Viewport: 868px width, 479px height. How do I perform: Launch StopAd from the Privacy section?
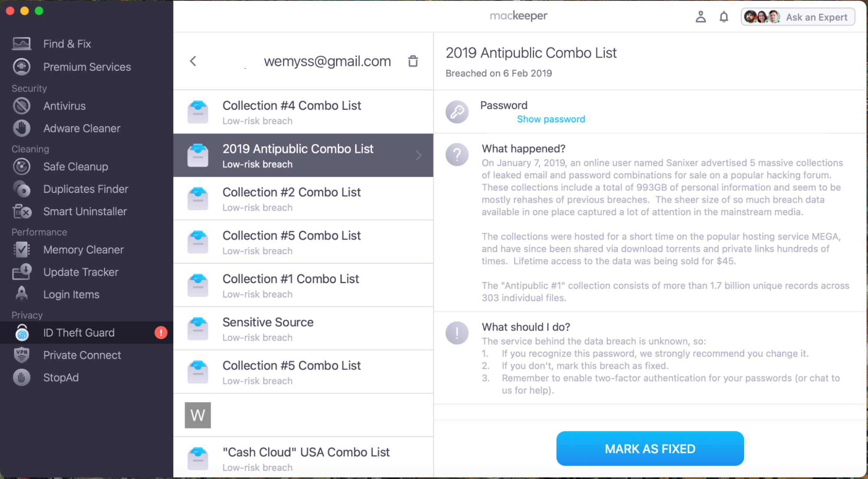(x=61, y=377)
